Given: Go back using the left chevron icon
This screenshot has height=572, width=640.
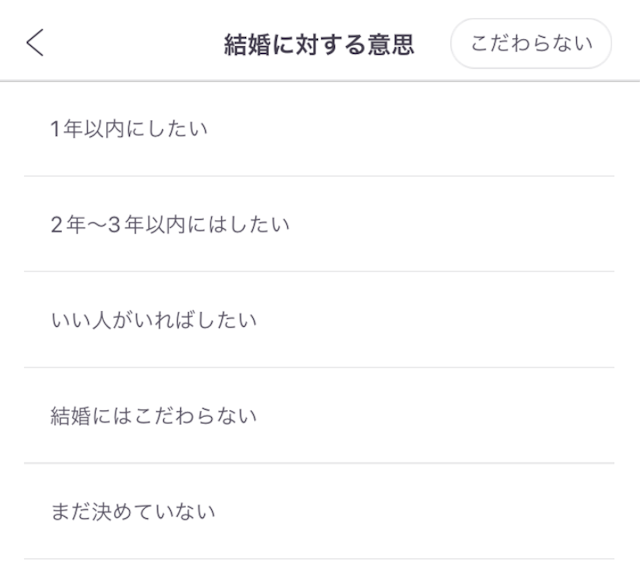Looking at the screenshot, I should pos(36,43).
